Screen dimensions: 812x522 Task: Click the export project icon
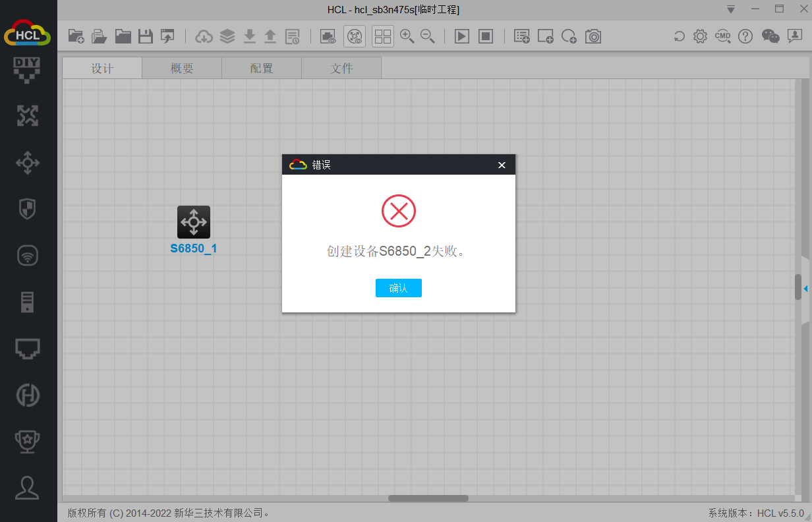click(x=167, y=36)
